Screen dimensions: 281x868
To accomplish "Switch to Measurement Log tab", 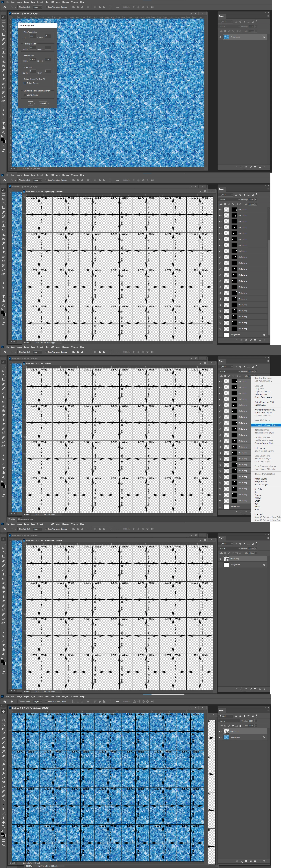I will click(x=25, y=519).
